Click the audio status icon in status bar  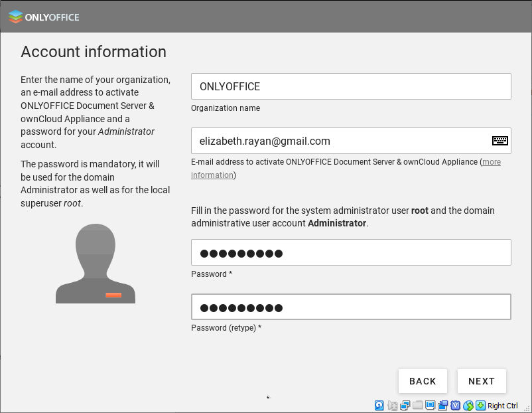pos(392,406)
